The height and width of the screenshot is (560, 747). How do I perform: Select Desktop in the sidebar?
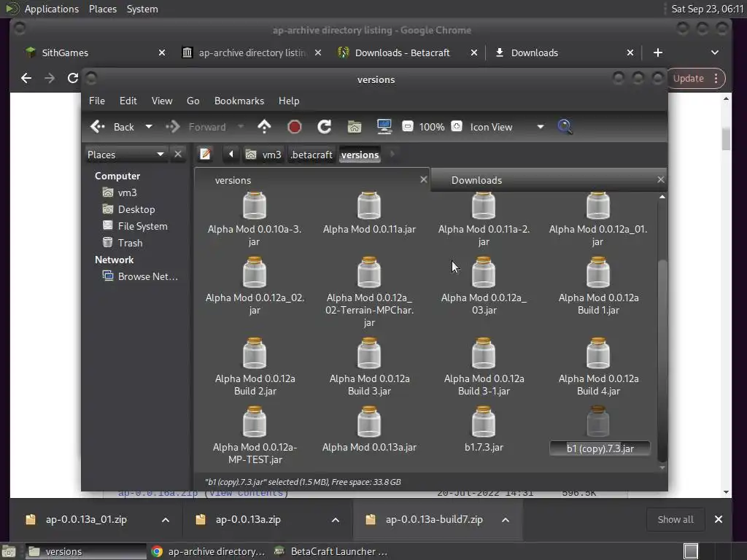pos(136,209)
